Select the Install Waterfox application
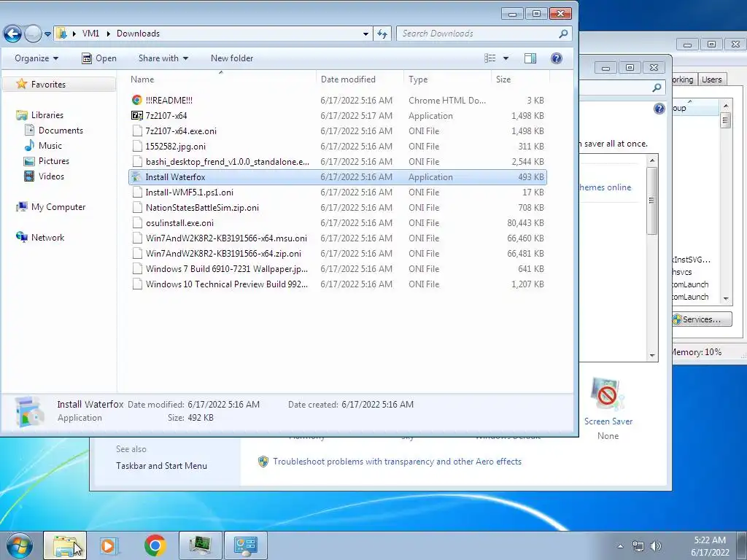747x560 pixels. (338, 177)
